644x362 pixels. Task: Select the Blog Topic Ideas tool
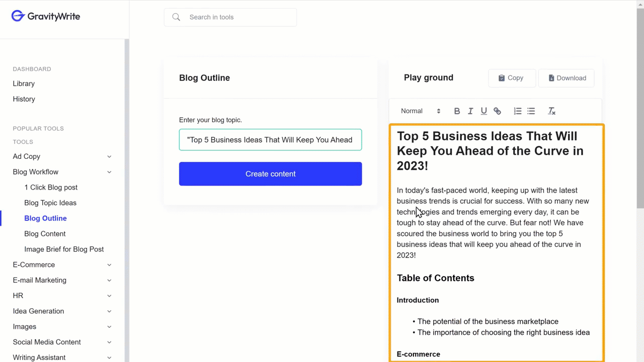tap(50, 203)
